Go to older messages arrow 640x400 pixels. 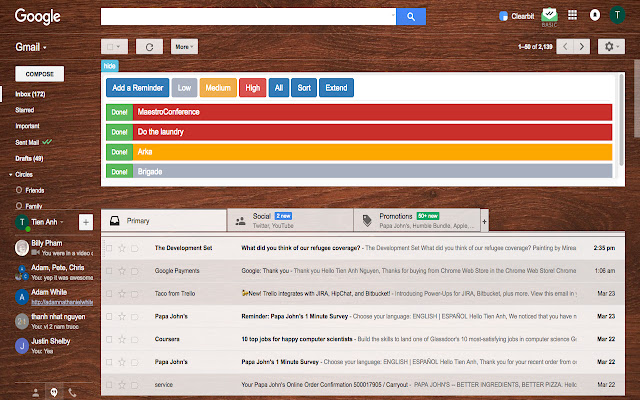[x=582, y=47]
